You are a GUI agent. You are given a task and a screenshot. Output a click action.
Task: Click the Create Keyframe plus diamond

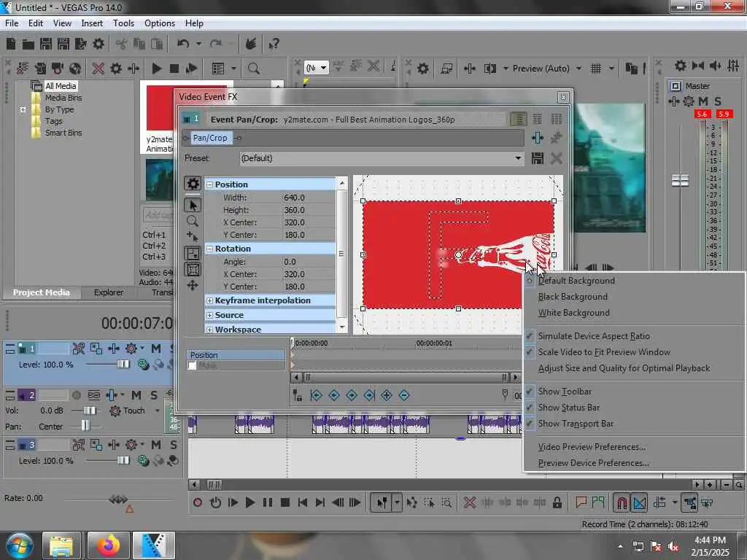pyautogui.click(x=387, y=395)
